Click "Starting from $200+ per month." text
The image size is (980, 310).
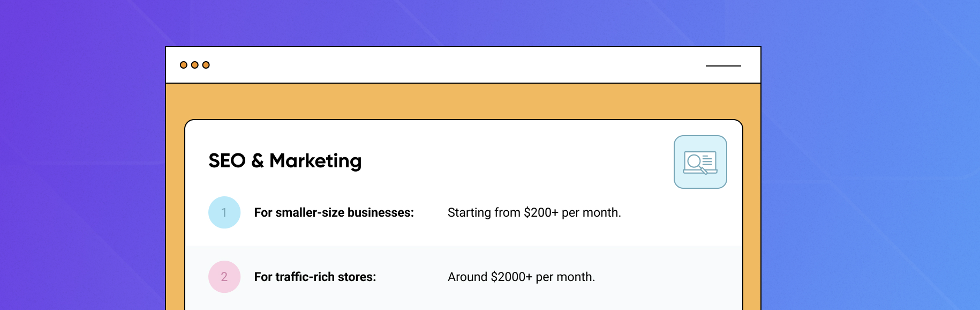point(534,213)
